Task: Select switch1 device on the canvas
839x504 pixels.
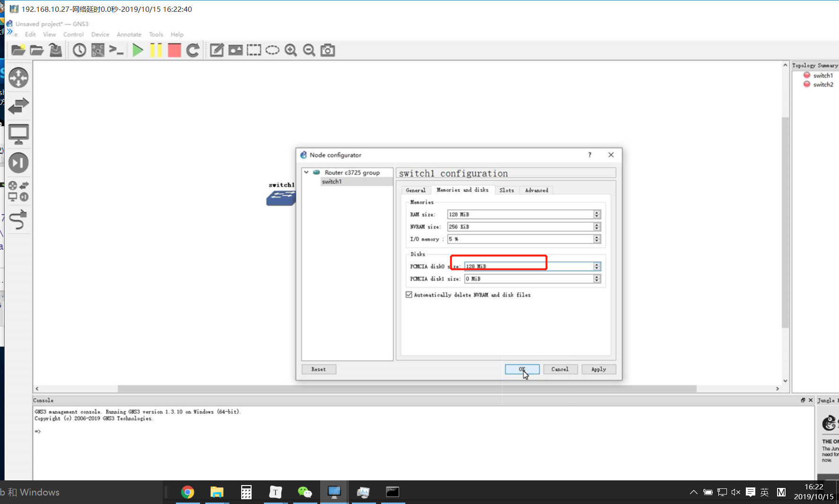Action: click(x=281, y=198)
